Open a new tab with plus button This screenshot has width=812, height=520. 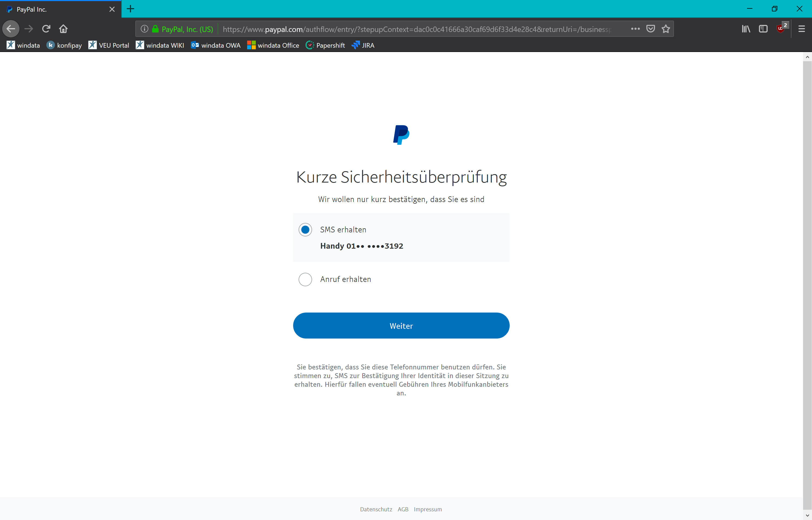130,9
